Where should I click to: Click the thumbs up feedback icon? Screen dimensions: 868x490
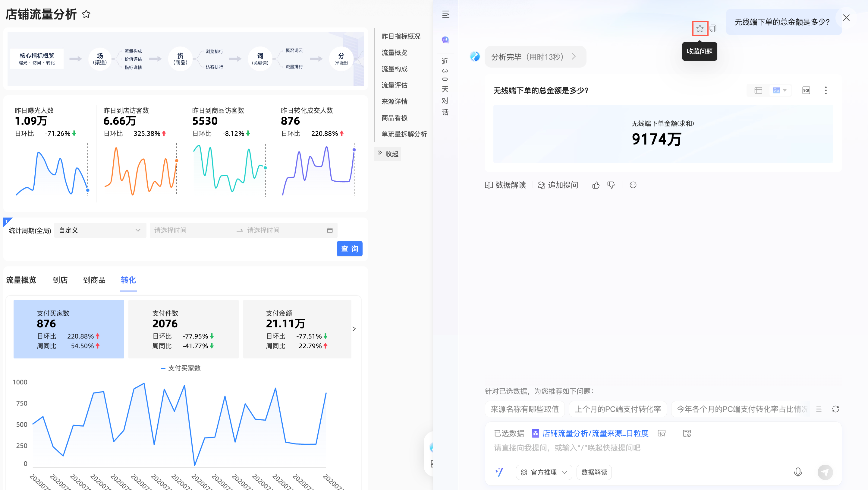(596, 185)
